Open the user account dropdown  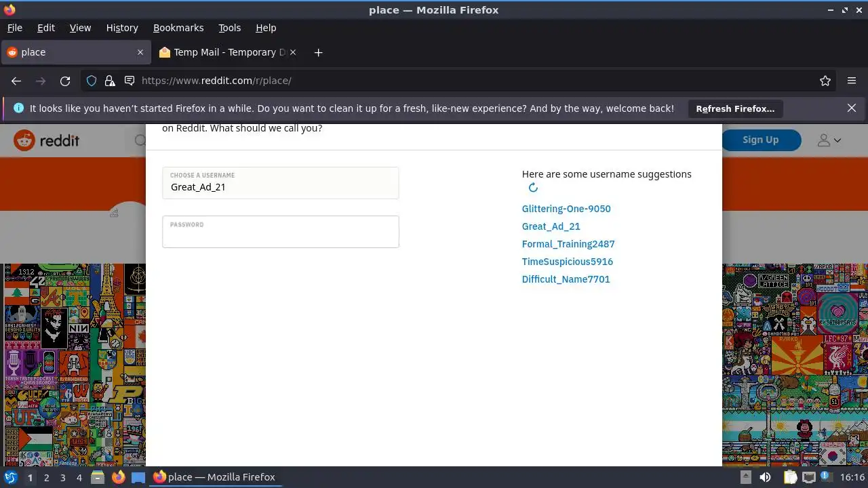829,140
